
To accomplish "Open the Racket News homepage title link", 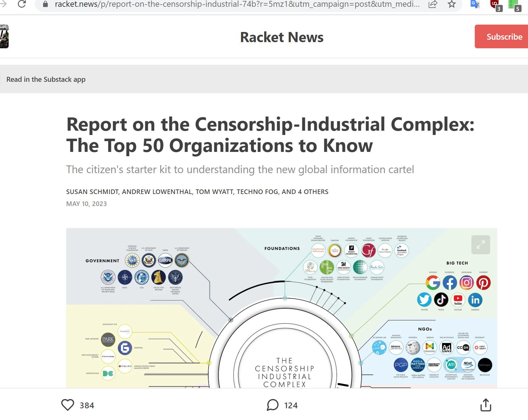I will click(x=282, y=37).
